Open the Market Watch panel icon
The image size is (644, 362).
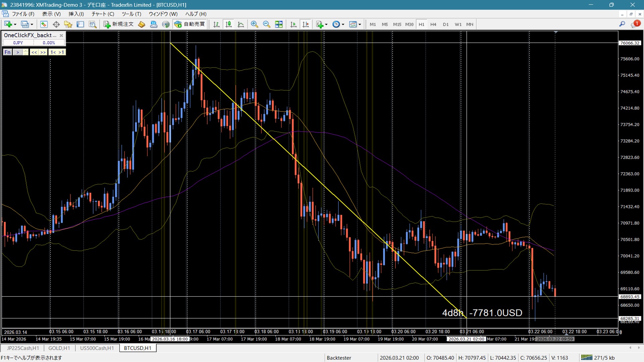coord(44,24)
